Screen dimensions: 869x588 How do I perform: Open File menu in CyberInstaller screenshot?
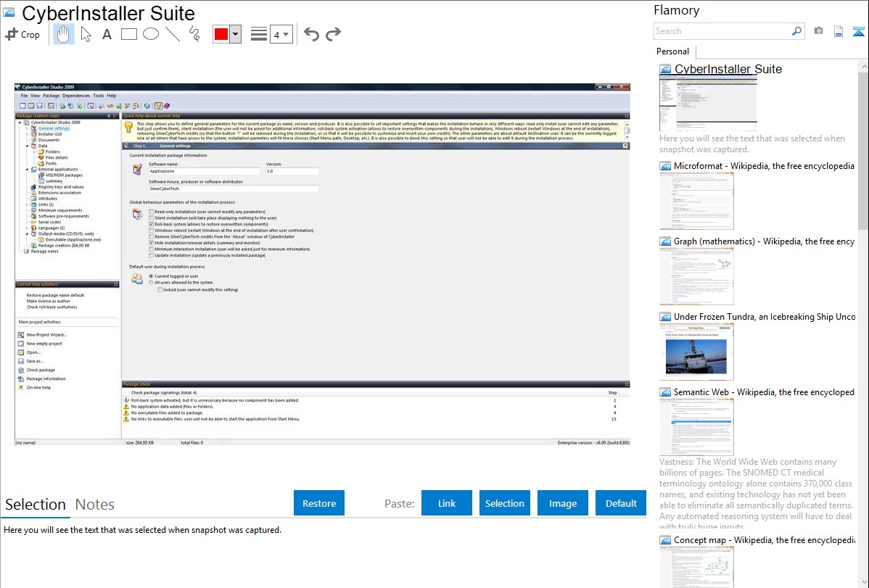pyautogui.click(x=24, y=95)
